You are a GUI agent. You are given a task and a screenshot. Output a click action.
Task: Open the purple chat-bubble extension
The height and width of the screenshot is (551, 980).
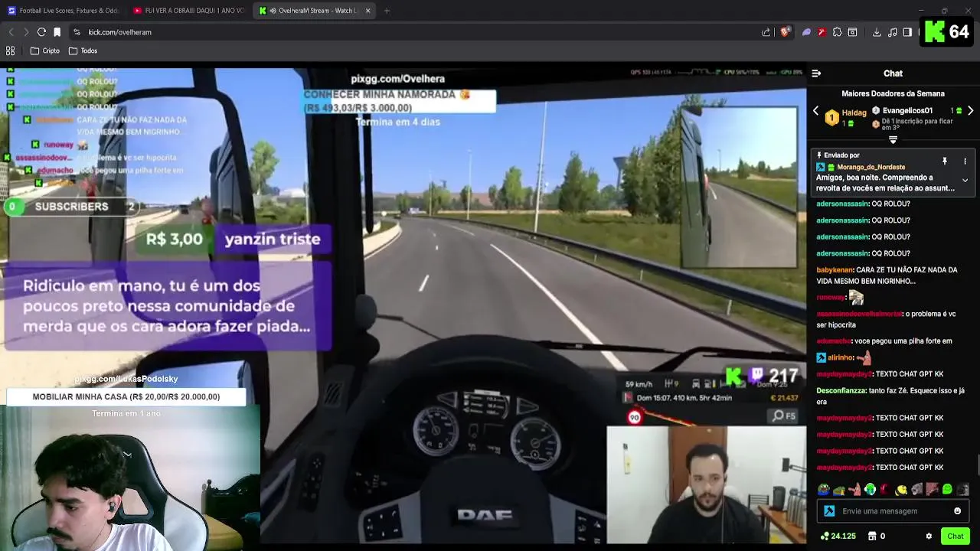tap(806, 32)
